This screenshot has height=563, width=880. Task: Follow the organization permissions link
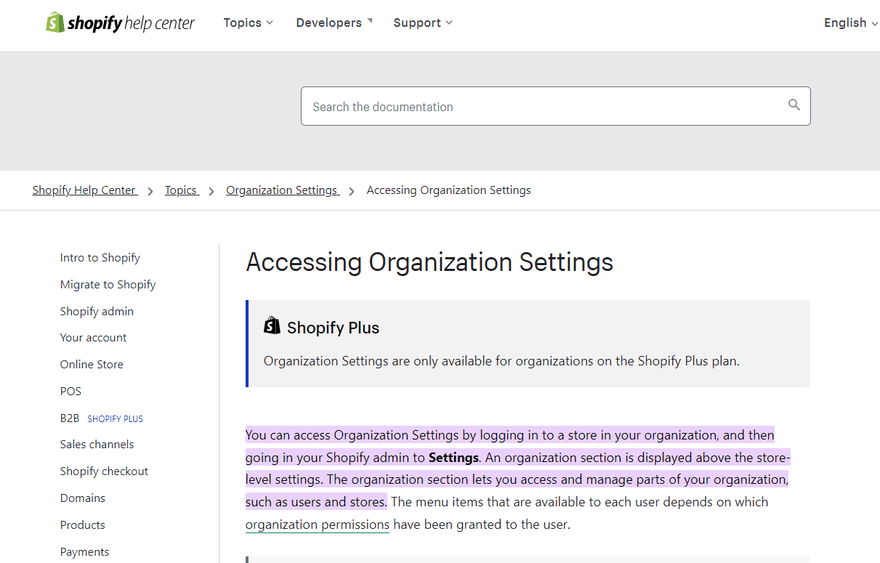(x=317, y=524)
